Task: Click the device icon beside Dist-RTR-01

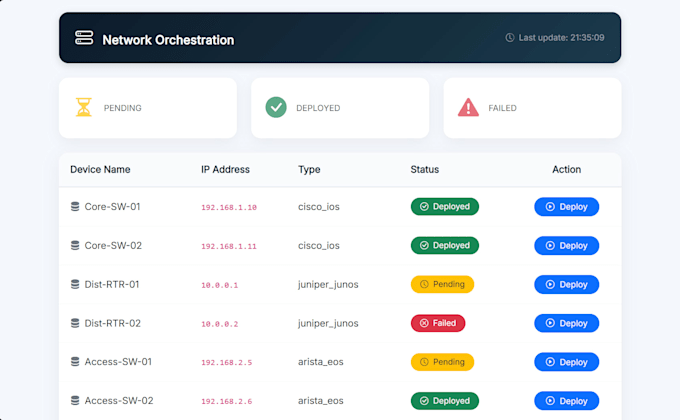Action: tap(75, 284)
